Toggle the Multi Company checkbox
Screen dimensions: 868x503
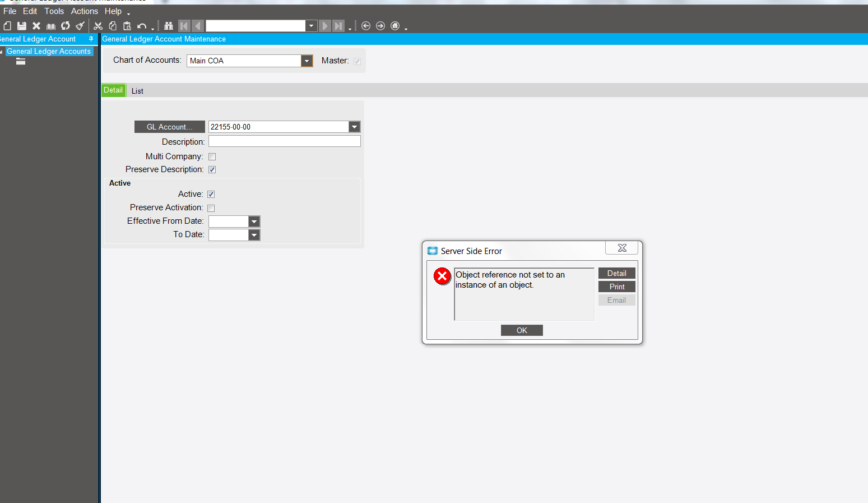[x=212, y=157]
